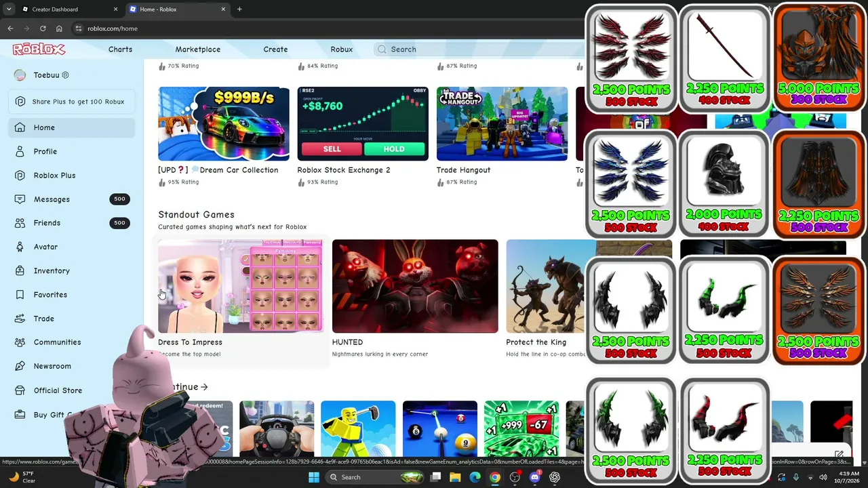Open the Charts menu item
This screenshot has height=488, width=868.
[120, 49]
